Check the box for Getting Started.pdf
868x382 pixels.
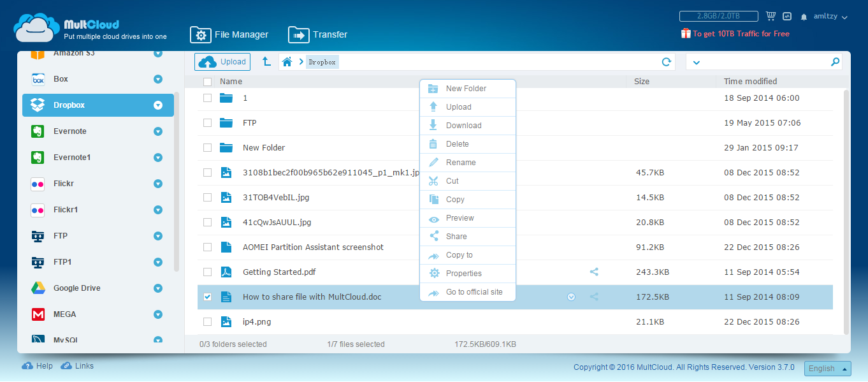[207, 272]
